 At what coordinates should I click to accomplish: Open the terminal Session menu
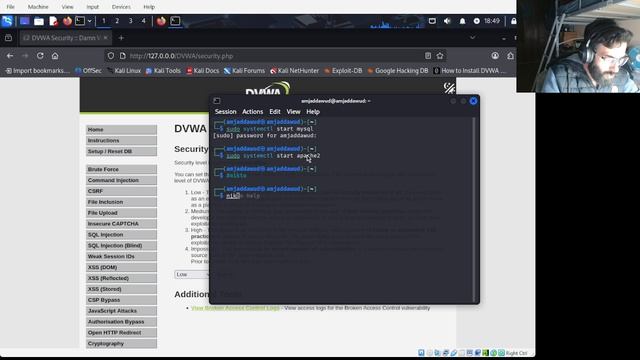tap(225, 112)
